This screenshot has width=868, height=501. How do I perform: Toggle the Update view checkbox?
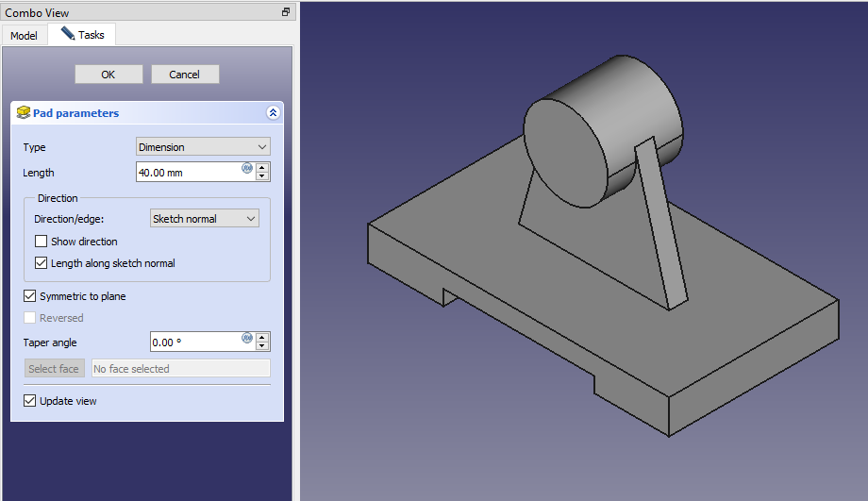[x=30, y=401]
